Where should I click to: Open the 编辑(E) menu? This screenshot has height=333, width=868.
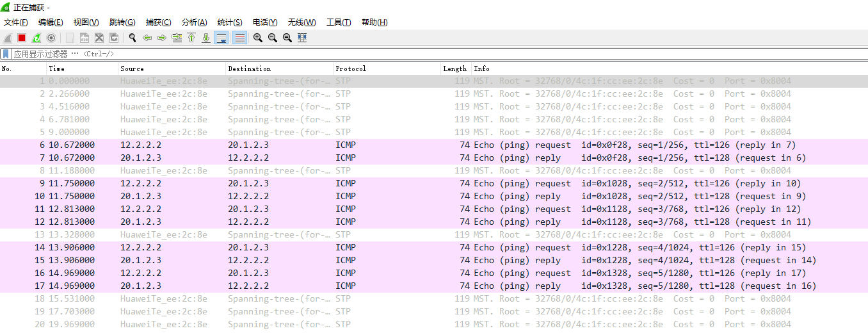point(51,22)
